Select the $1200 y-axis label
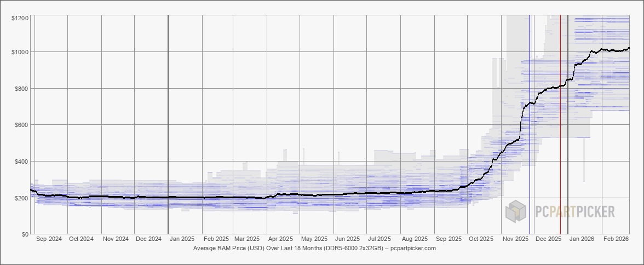 [20, 19]
